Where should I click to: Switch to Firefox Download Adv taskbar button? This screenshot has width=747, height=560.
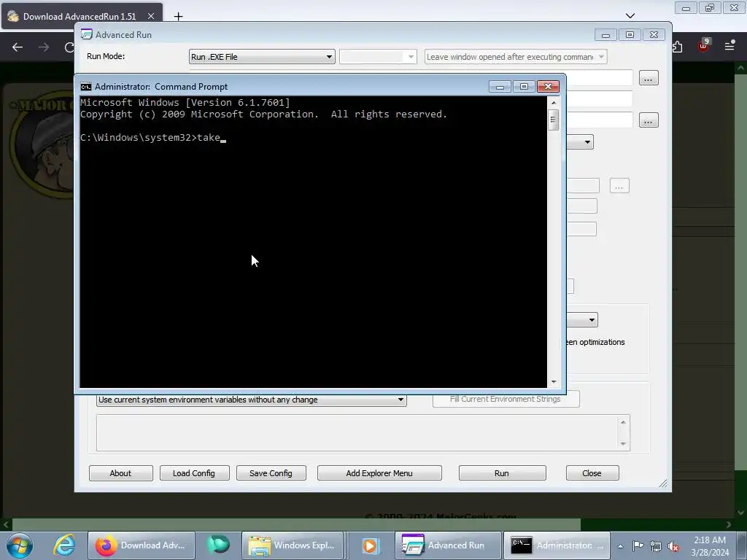point(142,545)
